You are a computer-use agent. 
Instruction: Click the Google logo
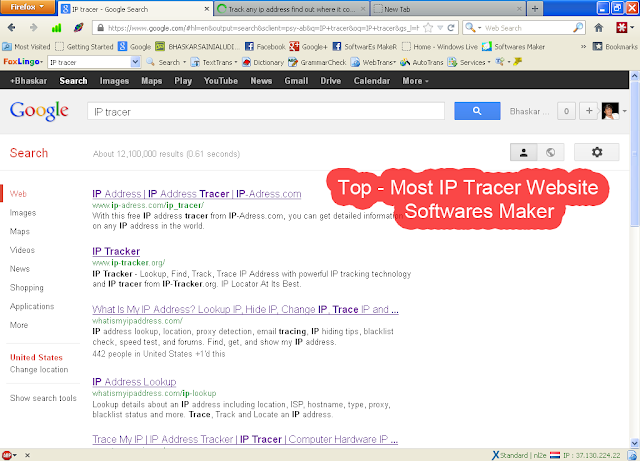tap(39, 111)
